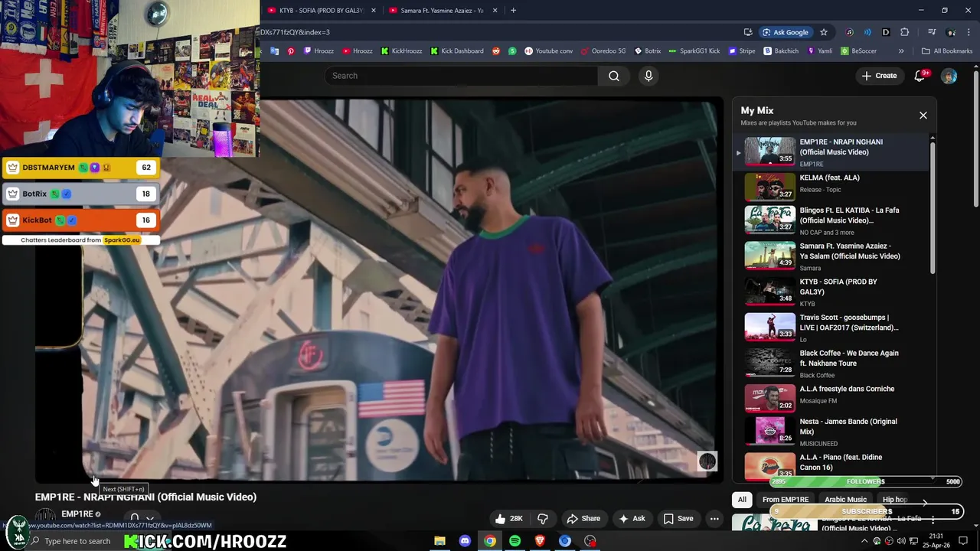Click the YouTube search magnifier button
Viewport: 980px width, 551px height.
(x=614, y=76)
